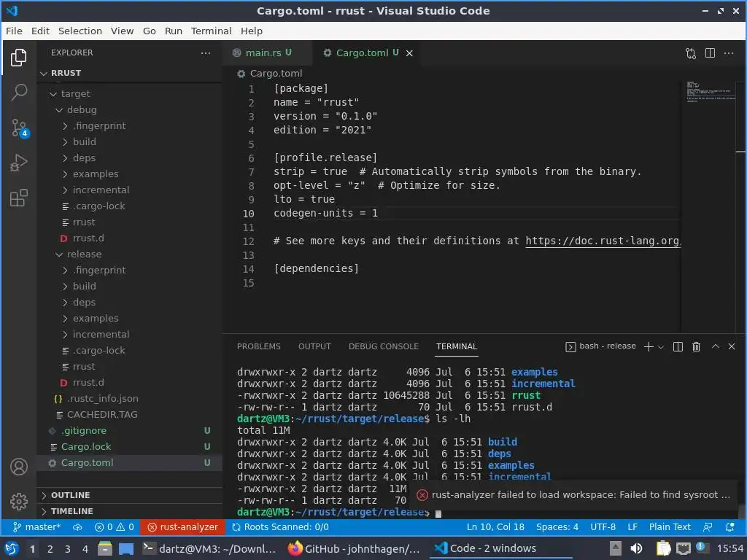Screen dimensions: 747x560
Task: Split the terminal panel
Action: point(678,346)
